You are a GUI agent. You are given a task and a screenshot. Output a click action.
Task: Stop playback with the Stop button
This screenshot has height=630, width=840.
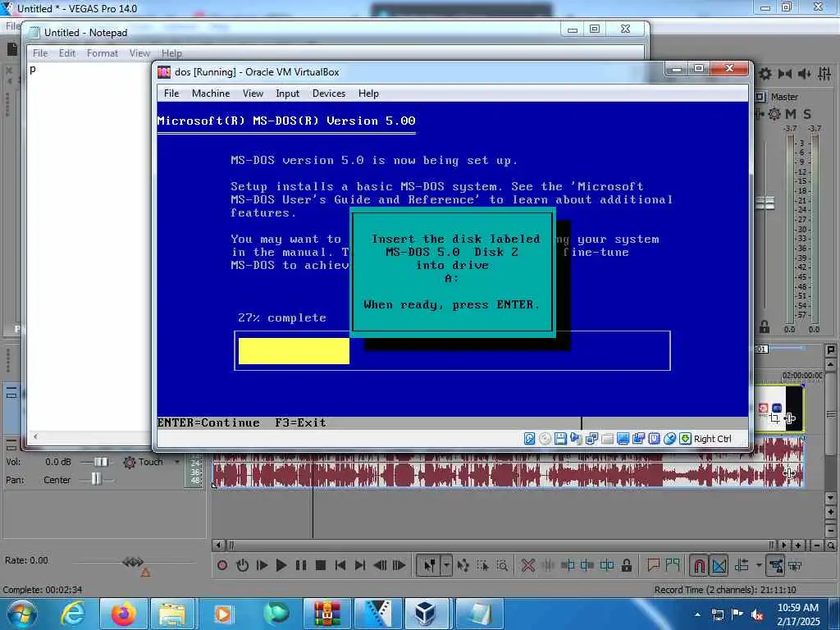tap(321, 565)
